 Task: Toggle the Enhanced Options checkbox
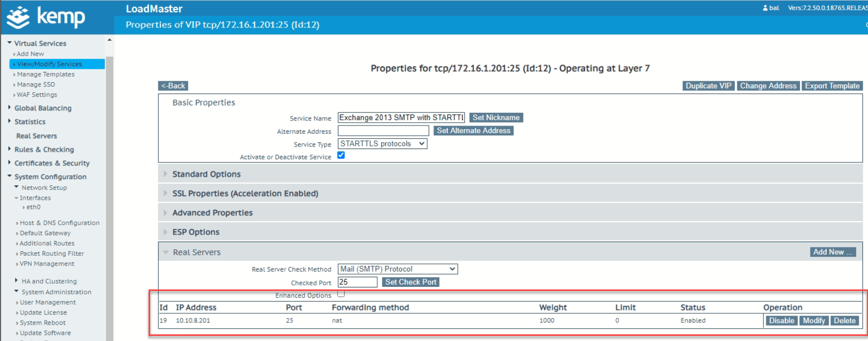pos(341,294)
